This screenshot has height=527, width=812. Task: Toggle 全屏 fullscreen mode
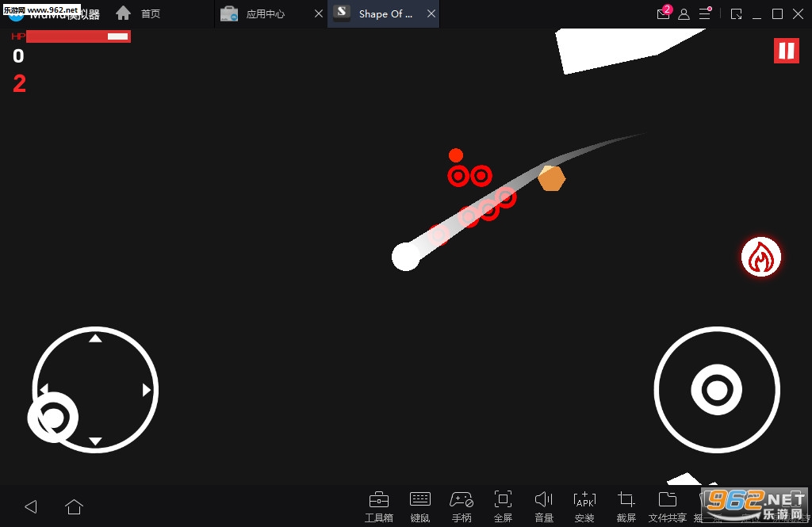click(503, 507)
